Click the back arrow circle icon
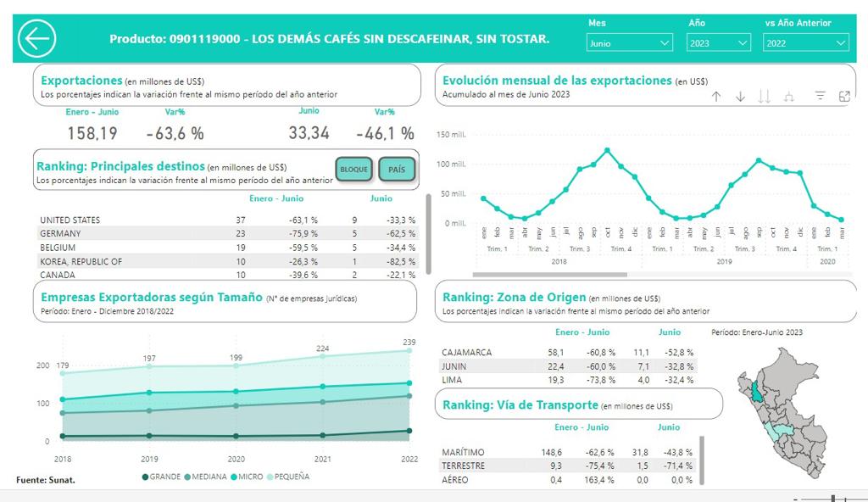The width and height of the screenshot is (868, 502). pyautogui.click(x=37, y=39)
